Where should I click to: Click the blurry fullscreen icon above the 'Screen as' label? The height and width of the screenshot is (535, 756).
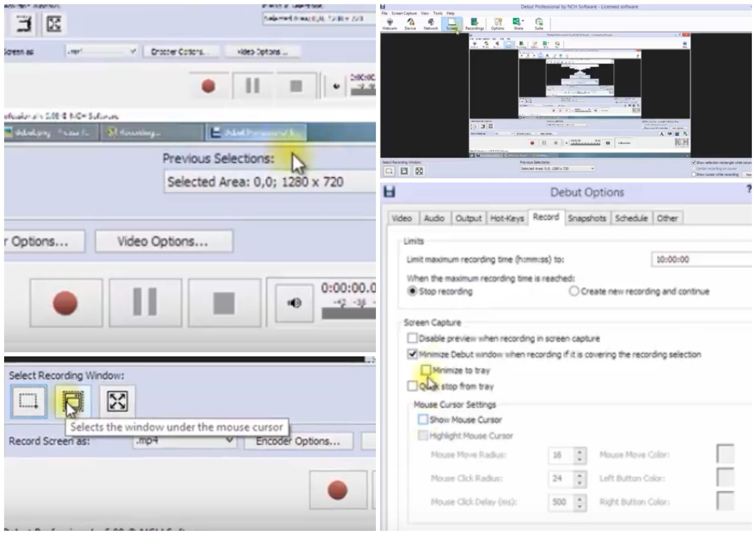54,23
